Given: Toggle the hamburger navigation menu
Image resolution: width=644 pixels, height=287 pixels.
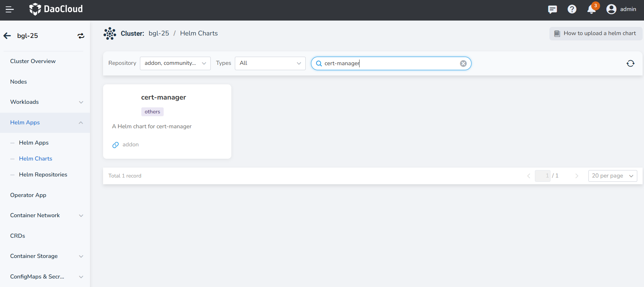Looking at the screenshot, I should tap(10, 10).
